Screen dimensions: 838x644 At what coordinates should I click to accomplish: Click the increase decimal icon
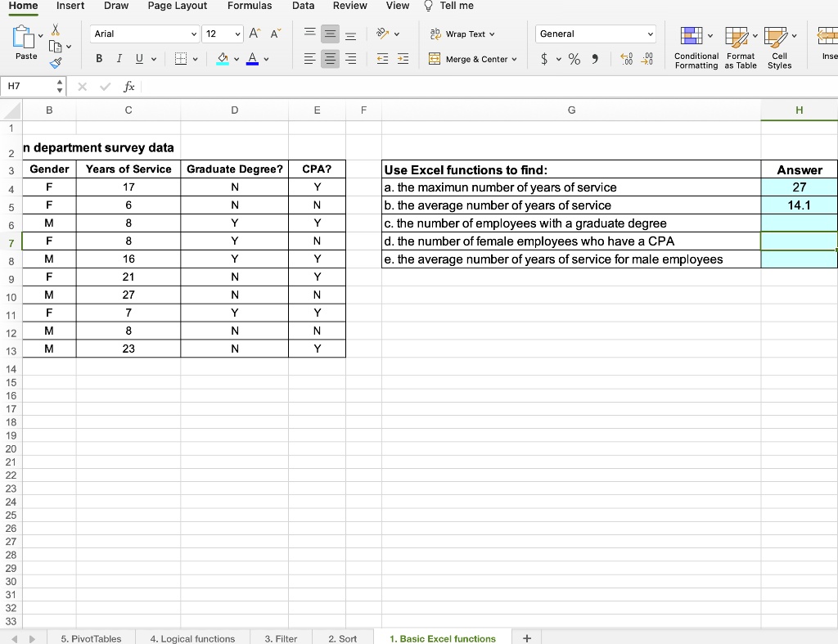coord(626,59)
